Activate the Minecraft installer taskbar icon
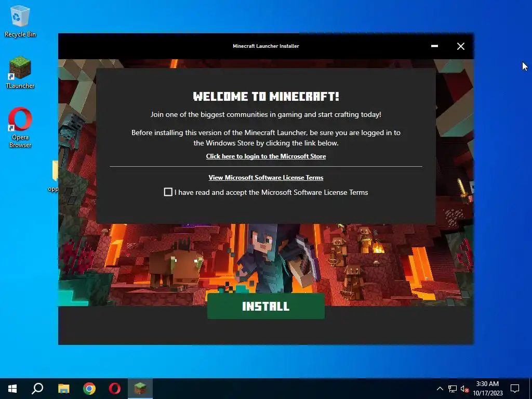Image resolution: width=532 pixels, height=399 pixels. (140, 389)
